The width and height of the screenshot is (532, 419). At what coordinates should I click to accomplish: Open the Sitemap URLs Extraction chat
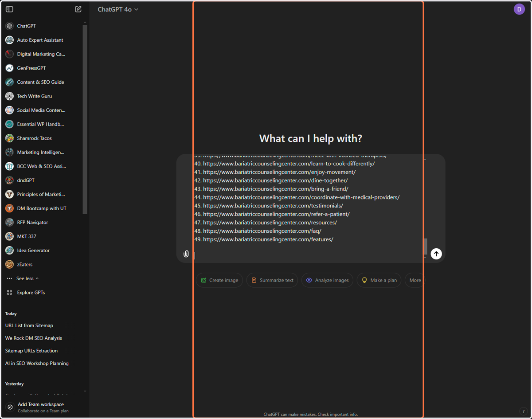pos(31,351)
